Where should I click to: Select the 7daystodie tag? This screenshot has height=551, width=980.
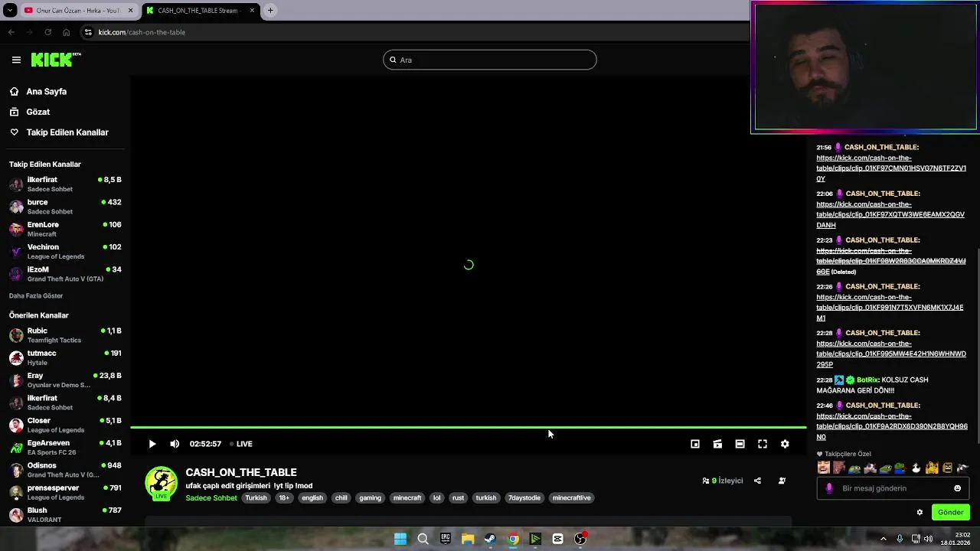pos(524,497)
